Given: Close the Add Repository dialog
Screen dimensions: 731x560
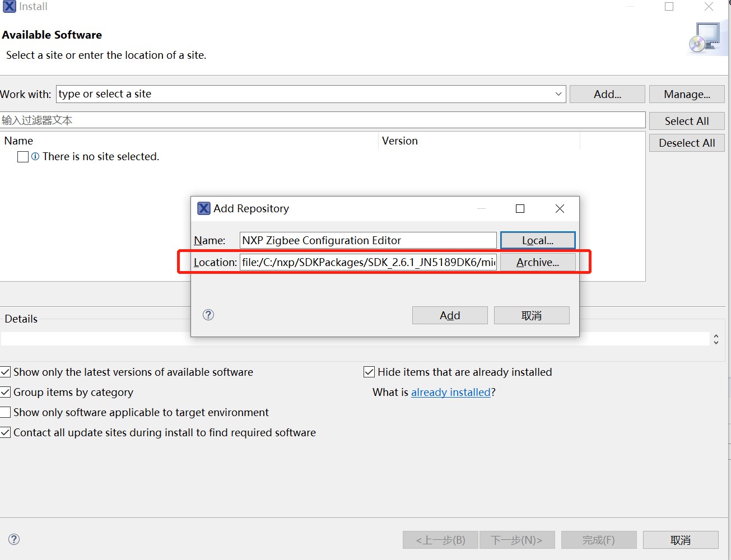Looking at the screenshot, I should coord(560,208).
